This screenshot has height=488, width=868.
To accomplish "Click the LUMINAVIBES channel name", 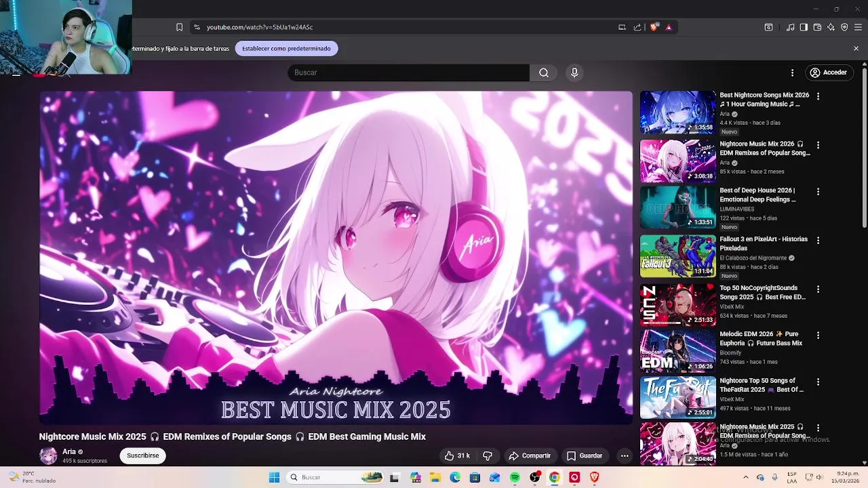I will (736, 209).
